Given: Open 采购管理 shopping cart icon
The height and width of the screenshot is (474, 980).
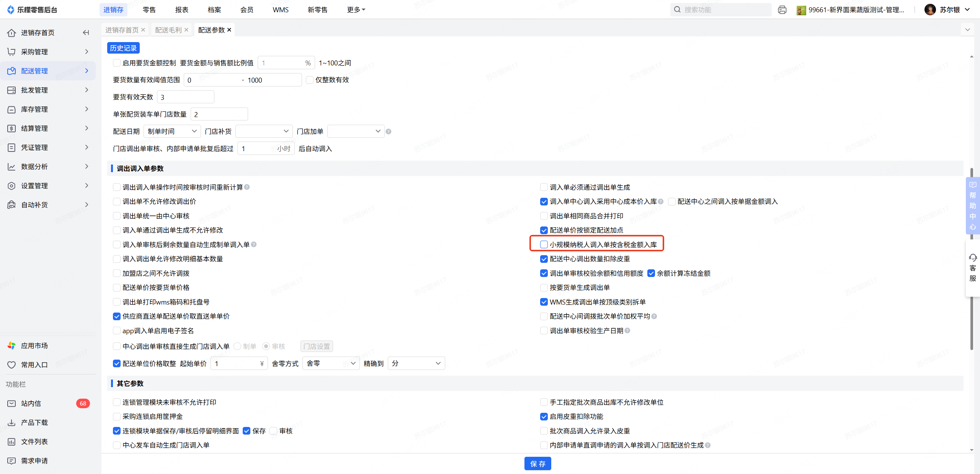Looking at the screenshot, I should [11, 52].
